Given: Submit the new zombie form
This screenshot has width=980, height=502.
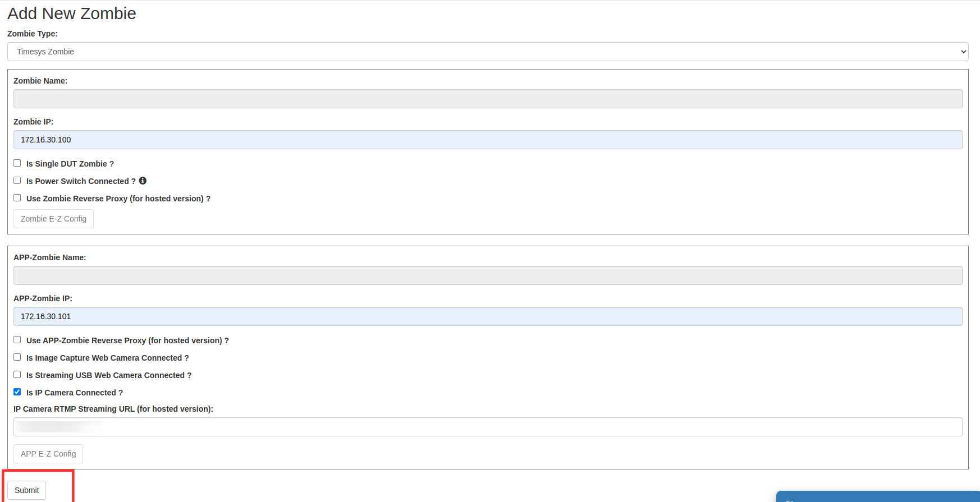Looking at the screenshot, I should point(27,490).
